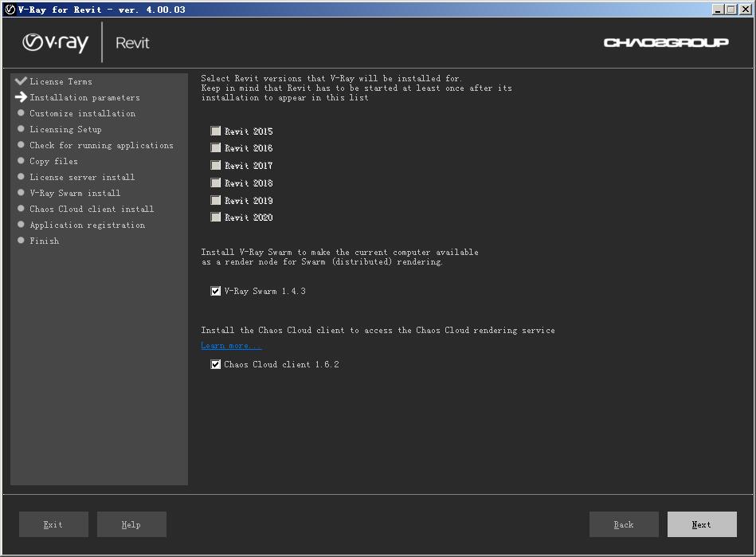
Task: Select the V-Ray Swarm install step
Action: click(x=75, y=193)
